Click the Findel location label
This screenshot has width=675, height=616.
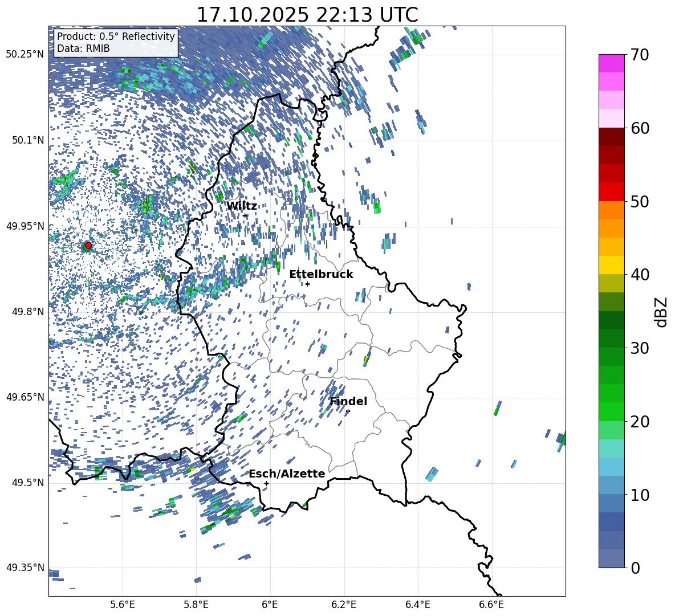[348, 401]
